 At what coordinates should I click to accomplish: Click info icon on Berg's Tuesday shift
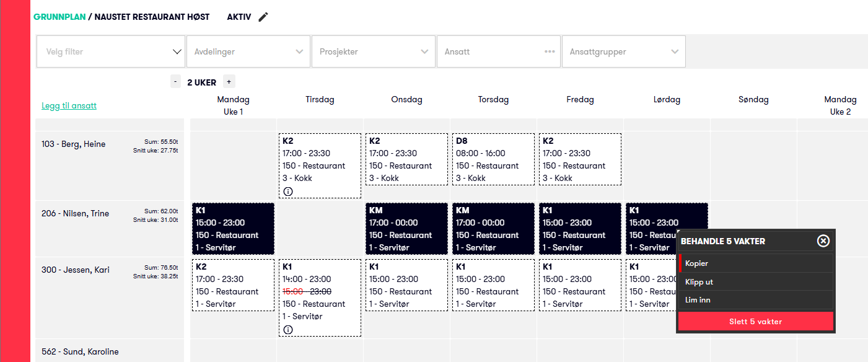[288, 192]
